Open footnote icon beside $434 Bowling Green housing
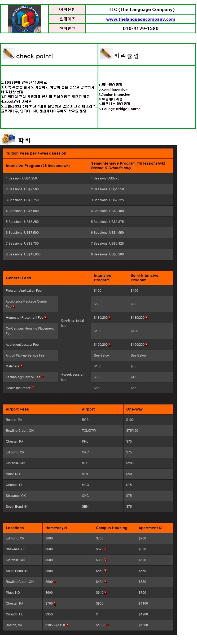The width and height of the screenshot is (197, 644). [x=106, y=582]
